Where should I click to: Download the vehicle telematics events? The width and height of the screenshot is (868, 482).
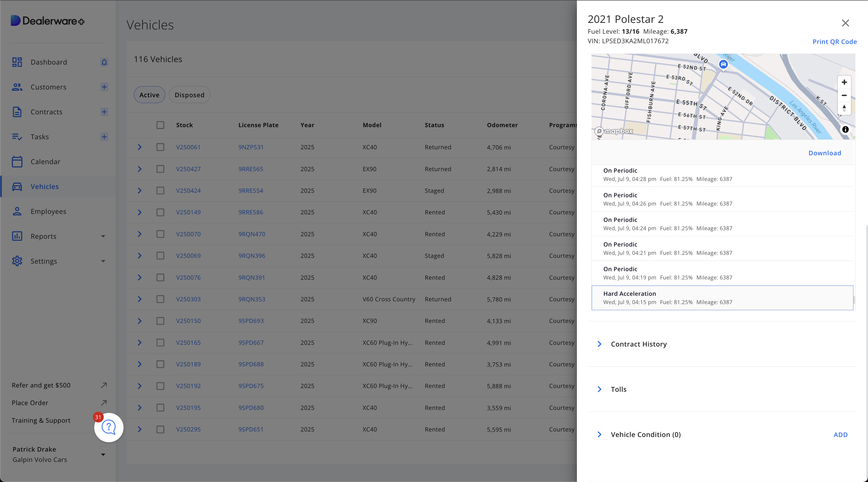tap(825, 153)
